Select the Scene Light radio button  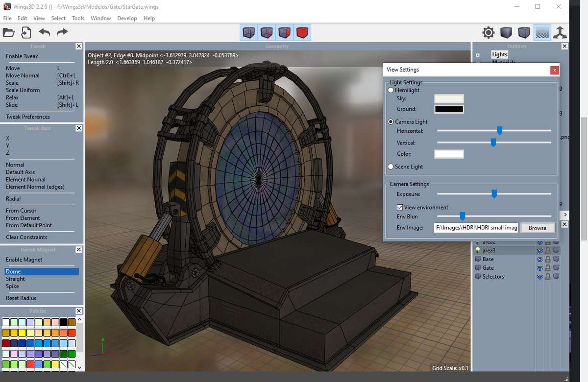point(391,167)
